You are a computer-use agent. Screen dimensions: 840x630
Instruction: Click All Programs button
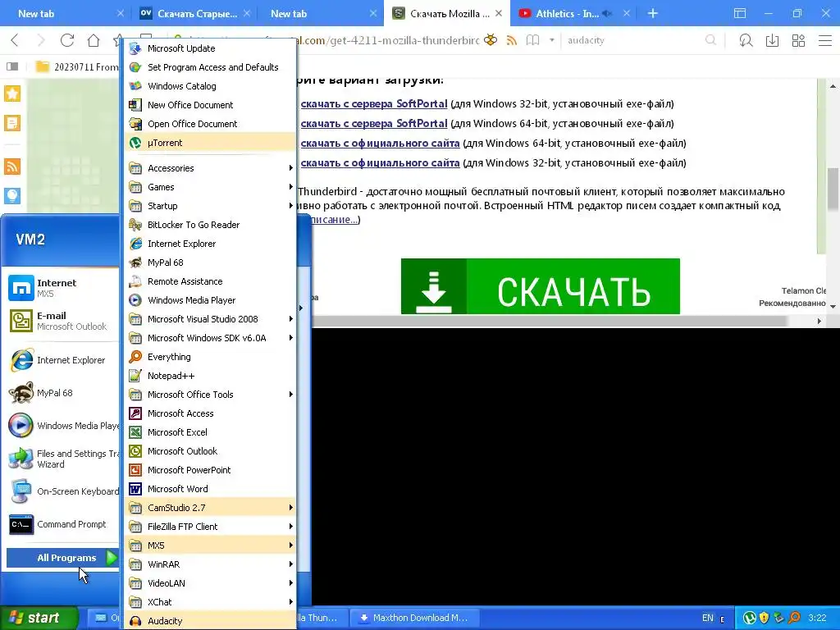tap(62, 558)
